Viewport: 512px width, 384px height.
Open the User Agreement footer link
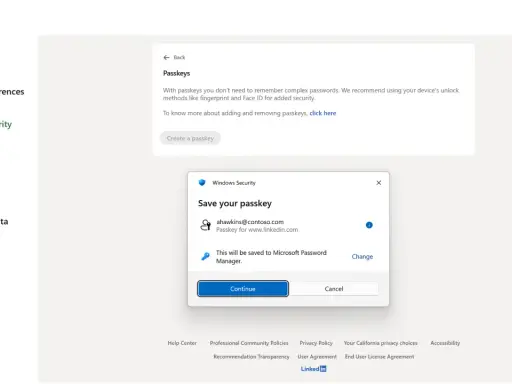click(317, 357)
